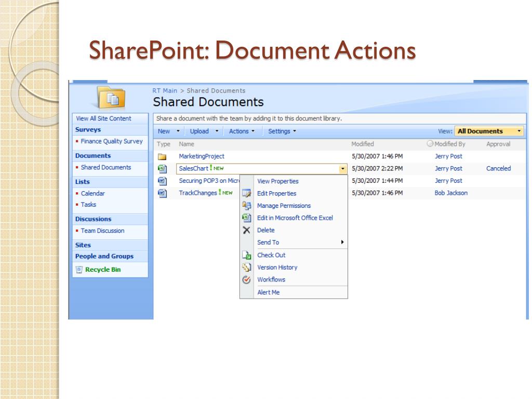The image size is (532, 399).
Task: Click the Delete X icon in context menu
Action: (246, 230)
